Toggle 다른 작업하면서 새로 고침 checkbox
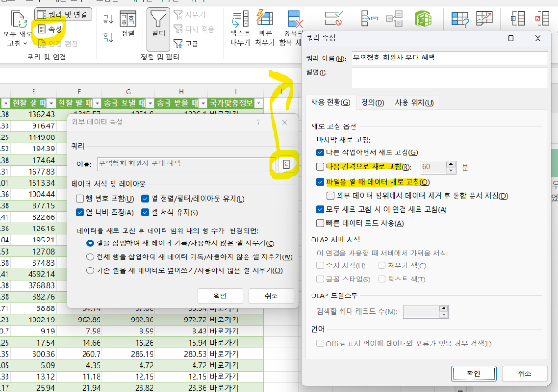The width and height of the screenshot is (558, 392). pyautogui.click(x=320, y=152)
